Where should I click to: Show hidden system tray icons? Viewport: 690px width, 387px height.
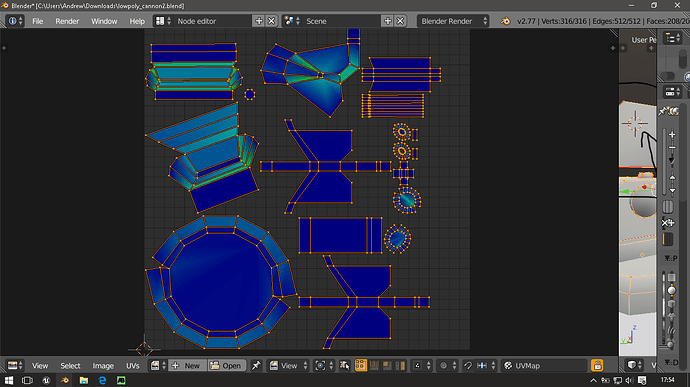(x=594, y=380)
